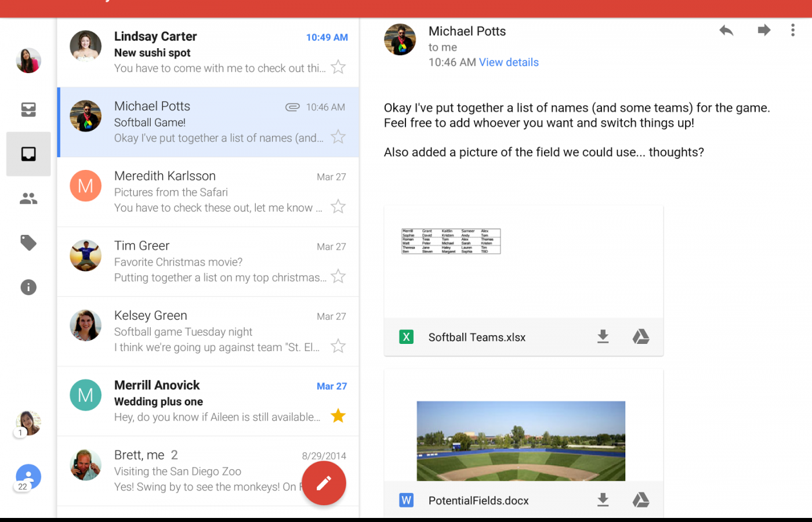Open the three-dot overflow menu
The width and height of the screenshot is (812, 522).
click(793, 30)
